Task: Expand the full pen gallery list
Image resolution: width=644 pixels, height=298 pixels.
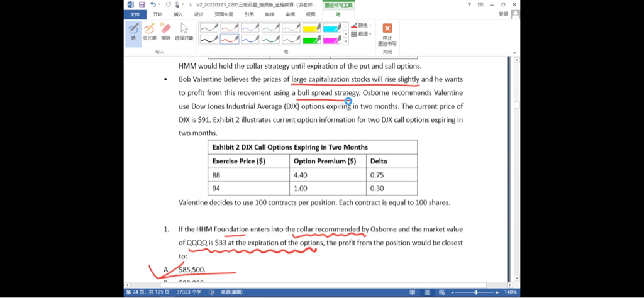Action: [x=346, y=41]
